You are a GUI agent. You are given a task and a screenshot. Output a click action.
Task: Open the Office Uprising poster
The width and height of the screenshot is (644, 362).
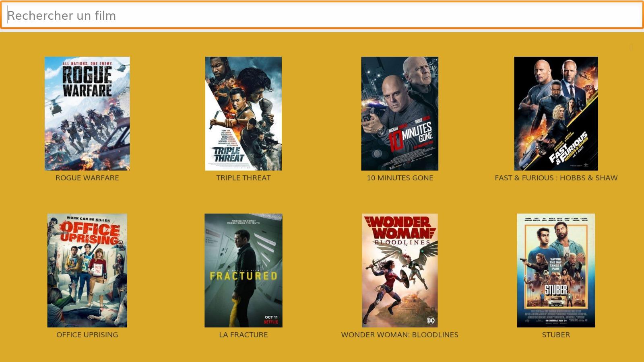tap(87, 270)
